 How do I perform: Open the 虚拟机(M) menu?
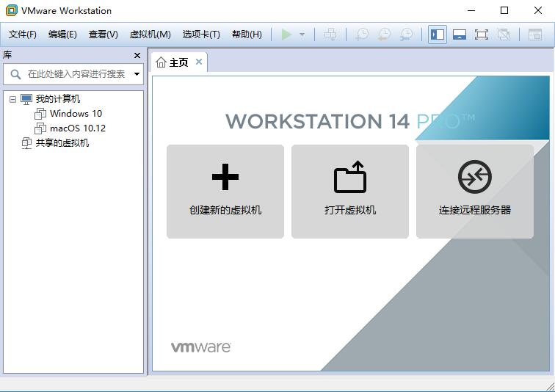tap(150, 35)
